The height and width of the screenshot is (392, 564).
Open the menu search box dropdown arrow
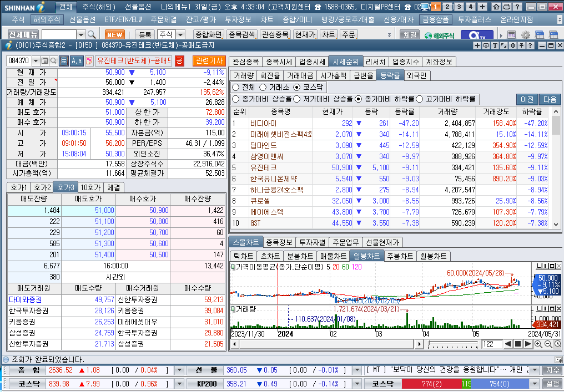(81, 34)
